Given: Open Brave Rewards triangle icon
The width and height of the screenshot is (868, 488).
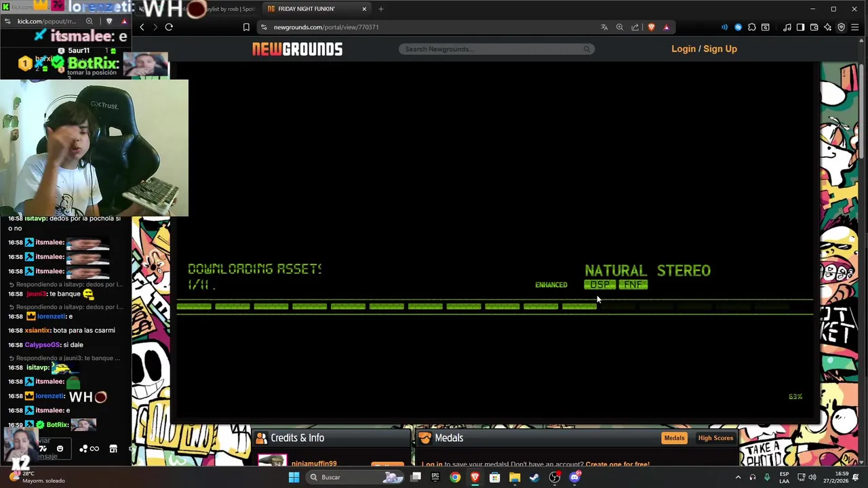Looking at the screenshot, I should (666, 27).
